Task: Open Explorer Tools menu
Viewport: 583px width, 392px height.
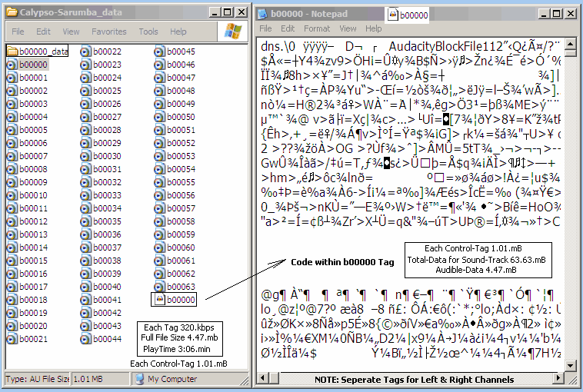Action: (x=148, y=32)
